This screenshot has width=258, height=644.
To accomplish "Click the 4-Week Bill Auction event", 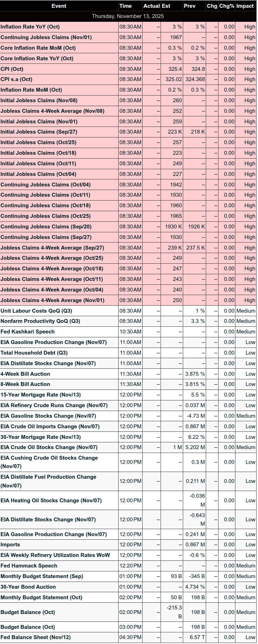I will 25,374.
